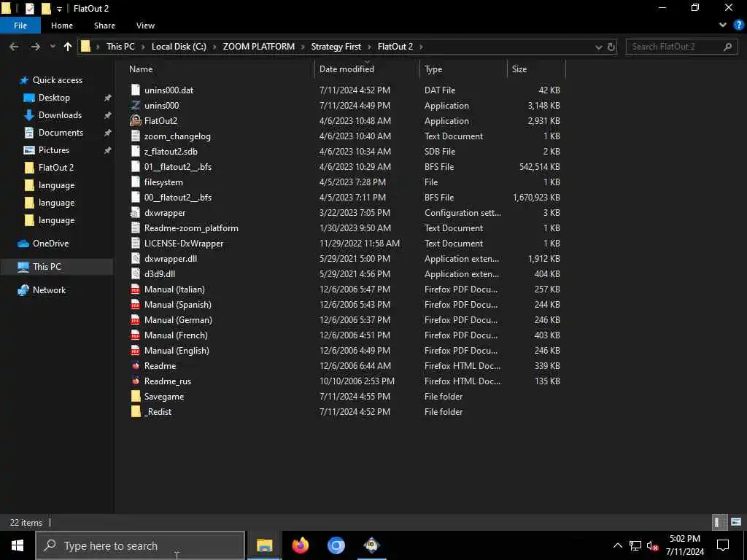
Task: Open recent locations dropdown arrow
Action: coord(53,47)
